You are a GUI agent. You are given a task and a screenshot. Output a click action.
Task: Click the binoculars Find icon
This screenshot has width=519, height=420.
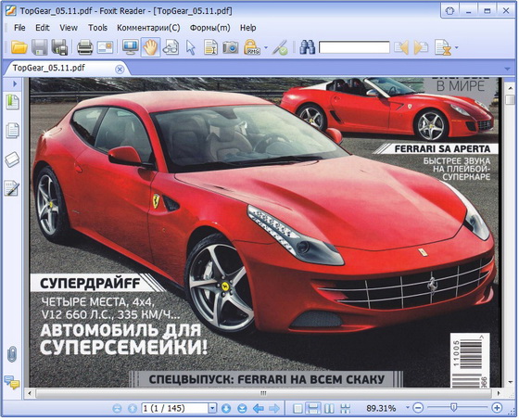(307, 47)
